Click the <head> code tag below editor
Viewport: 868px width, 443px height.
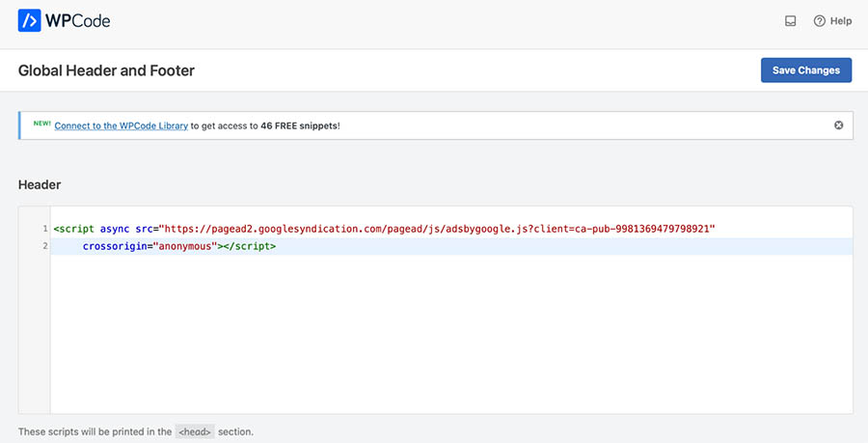click(196, 431)
